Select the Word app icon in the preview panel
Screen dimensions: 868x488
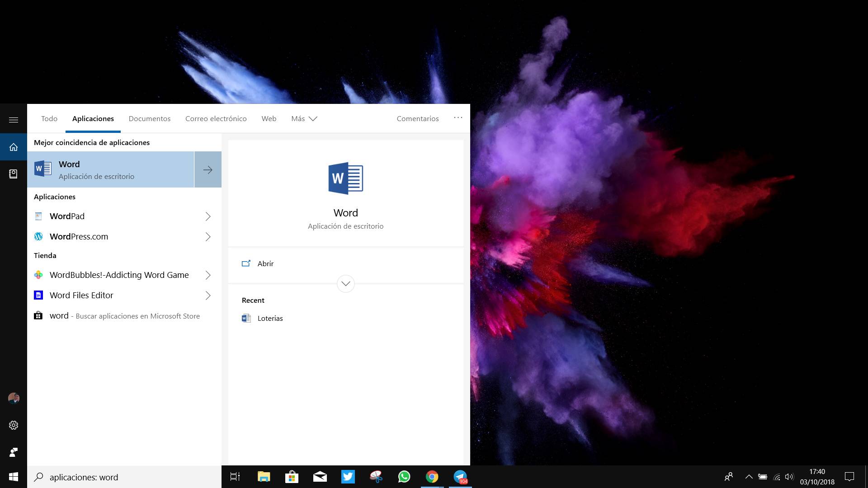pyautogui.click(x=346, y=178)
